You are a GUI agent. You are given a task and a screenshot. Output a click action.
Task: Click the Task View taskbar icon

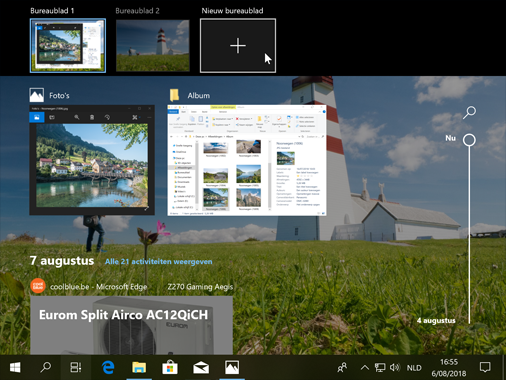(76, 367)
